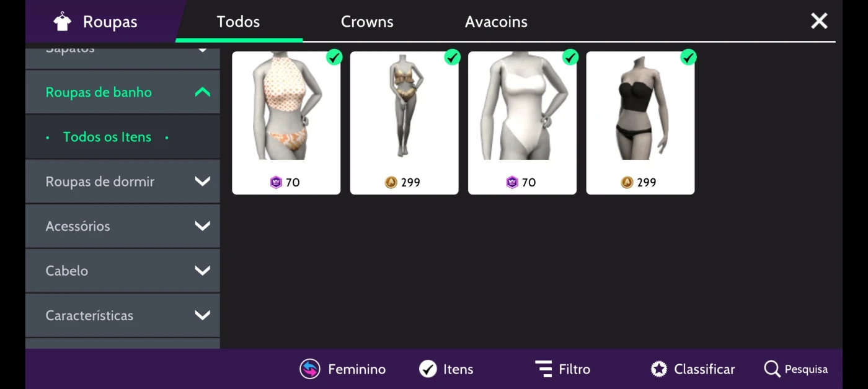Viewport: 868px width, 389px height.
Task: Click purple crown icon on floral bikini price
Action: click(276, 182)
